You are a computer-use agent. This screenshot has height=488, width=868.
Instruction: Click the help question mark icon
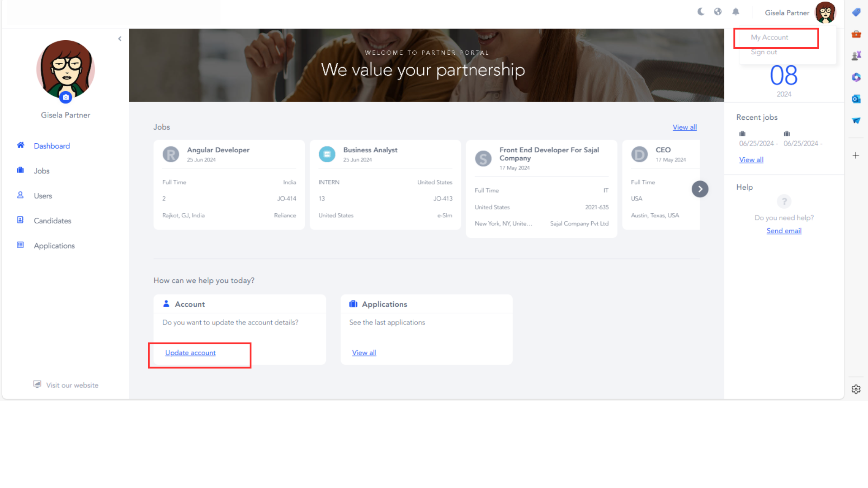click(x=784, y=202)
